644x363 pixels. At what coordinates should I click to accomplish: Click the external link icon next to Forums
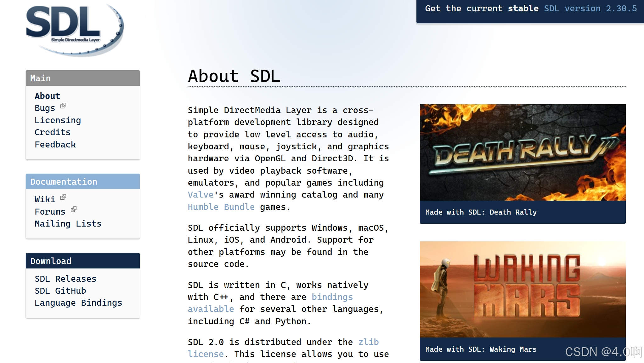pyautogui.click(x=73, y=209)
